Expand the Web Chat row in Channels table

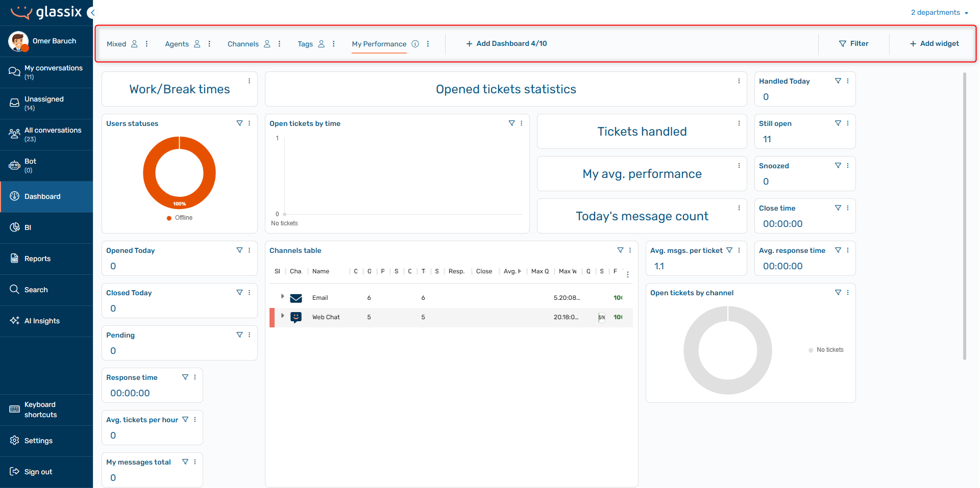[x=282, y=316]
